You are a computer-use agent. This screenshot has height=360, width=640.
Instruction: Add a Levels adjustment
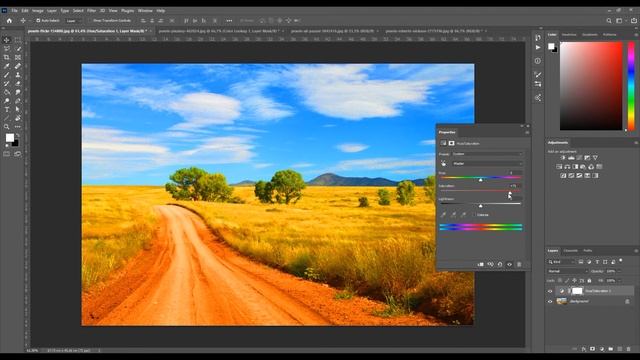tap(571, 158)
